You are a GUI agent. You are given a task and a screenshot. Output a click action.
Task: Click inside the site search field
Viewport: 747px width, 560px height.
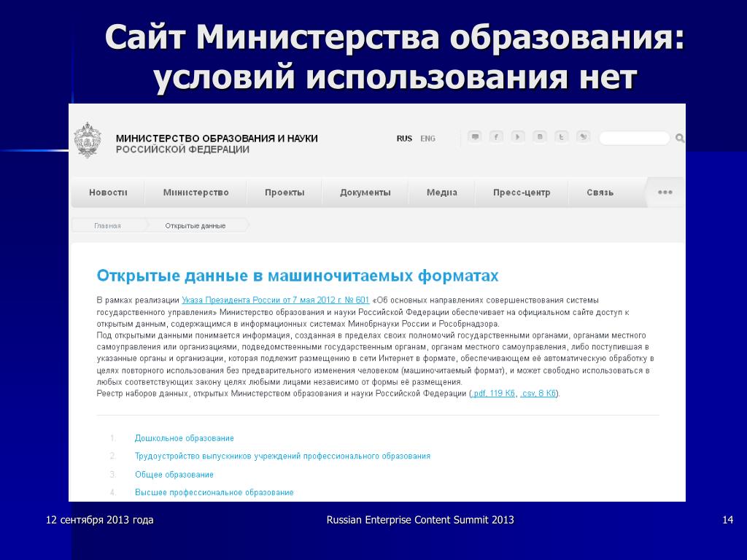pos(634,138)
